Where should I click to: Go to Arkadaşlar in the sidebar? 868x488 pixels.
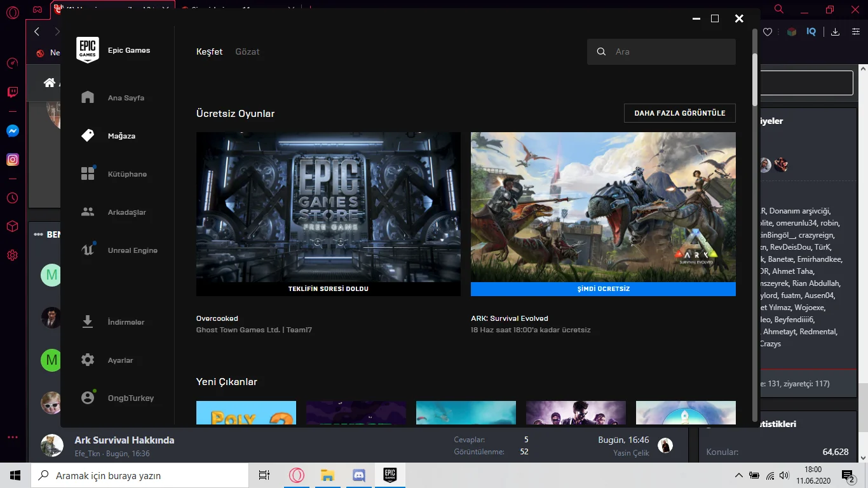point(127,212)
